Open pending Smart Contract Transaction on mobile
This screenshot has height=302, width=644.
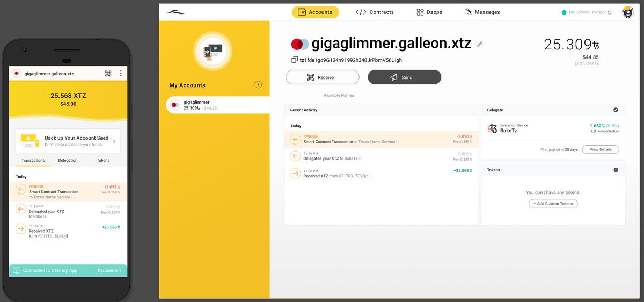[68, 192]
